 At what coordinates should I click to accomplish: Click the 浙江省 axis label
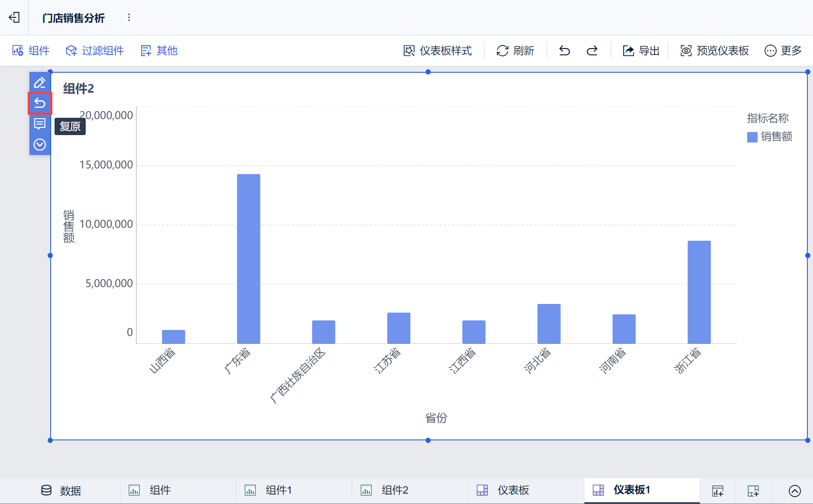(x=688, y=361)
